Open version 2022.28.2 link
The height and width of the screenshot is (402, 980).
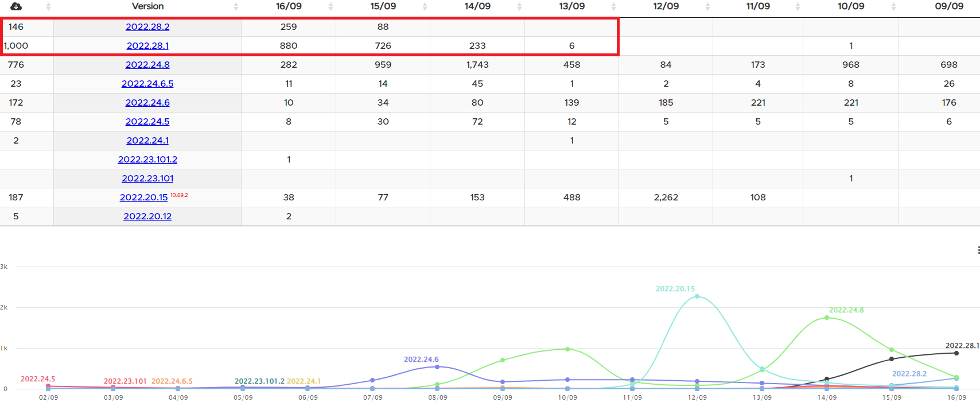pyautogui.click(x=147, y=26)
